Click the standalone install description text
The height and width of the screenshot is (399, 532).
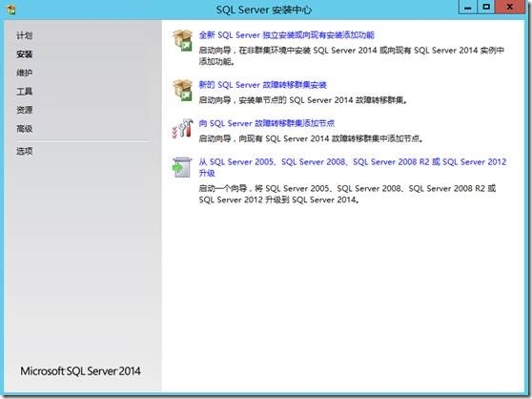[352, 55]
